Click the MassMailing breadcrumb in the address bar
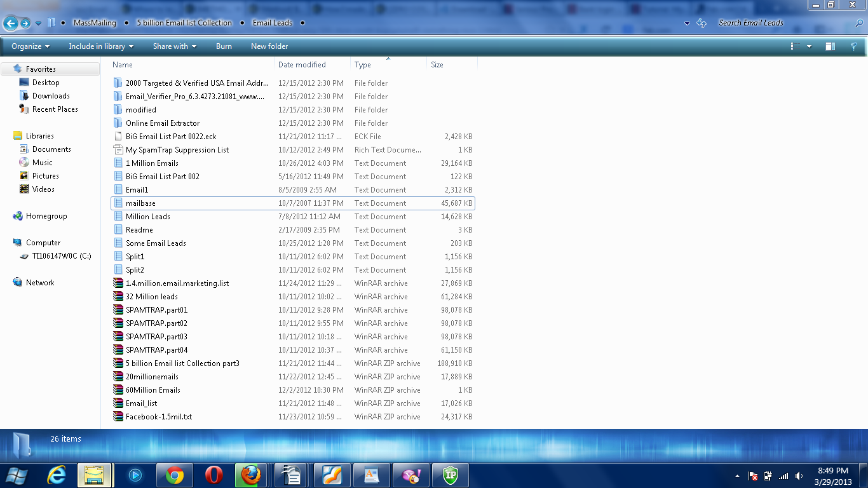Screen dimensions: 868x488 pos(95,23)
